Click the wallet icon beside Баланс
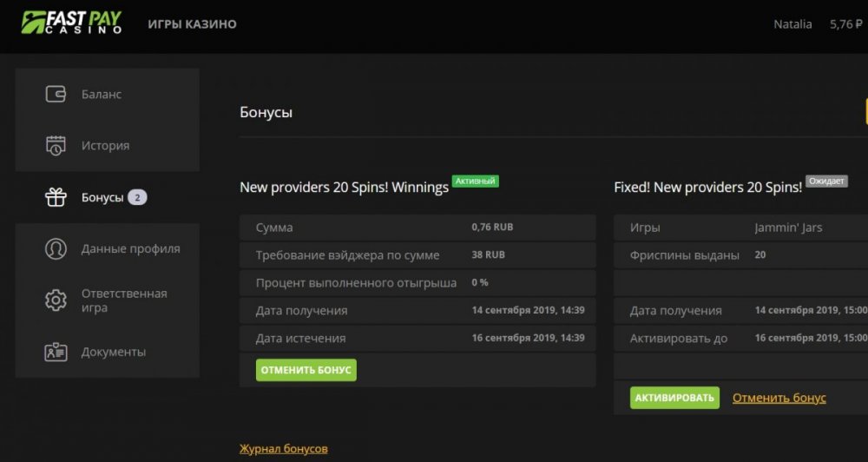This screenshot has height=462, width=868. (x=56, y=94)
